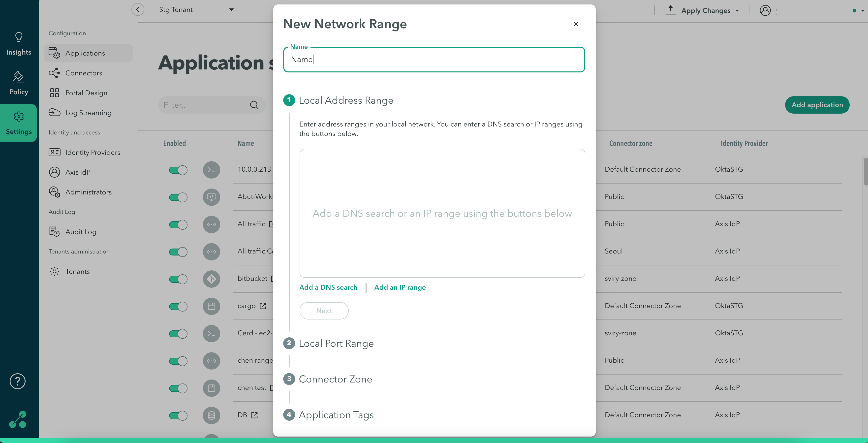Open Log Streaming in sidebar
This screenshot has width=868, height=443.
coord(88,113)
